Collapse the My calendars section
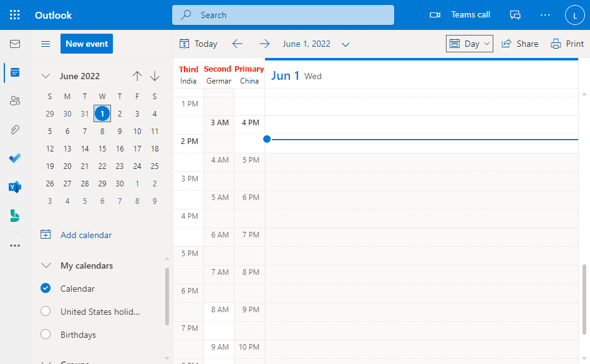This screenshot has width=590, height=364. 46,266
